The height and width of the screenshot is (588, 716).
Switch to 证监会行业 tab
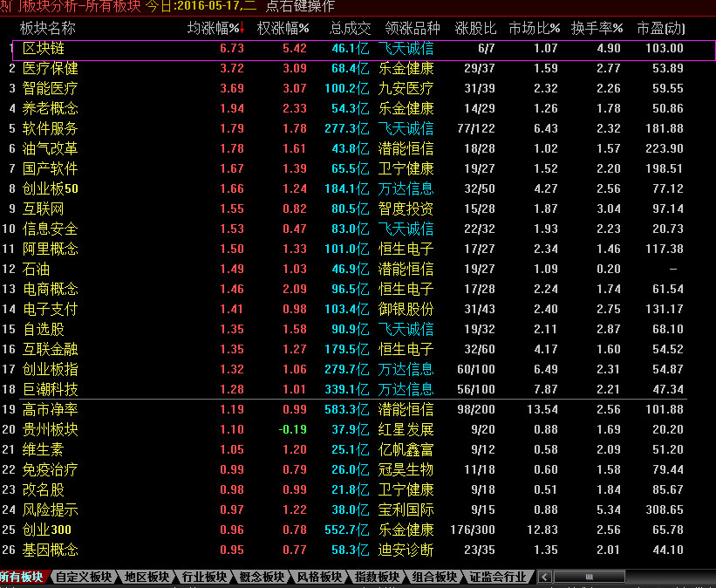[498, 577]
